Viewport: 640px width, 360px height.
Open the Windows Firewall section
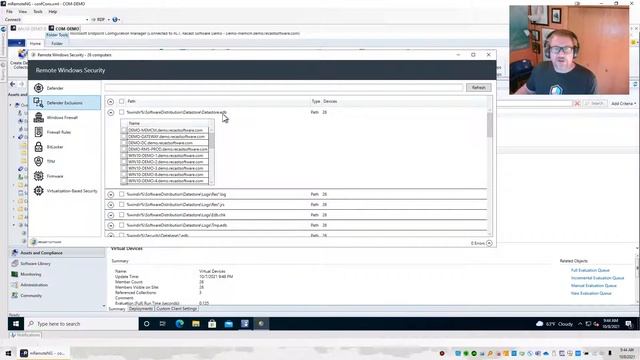tap(62, 118)
